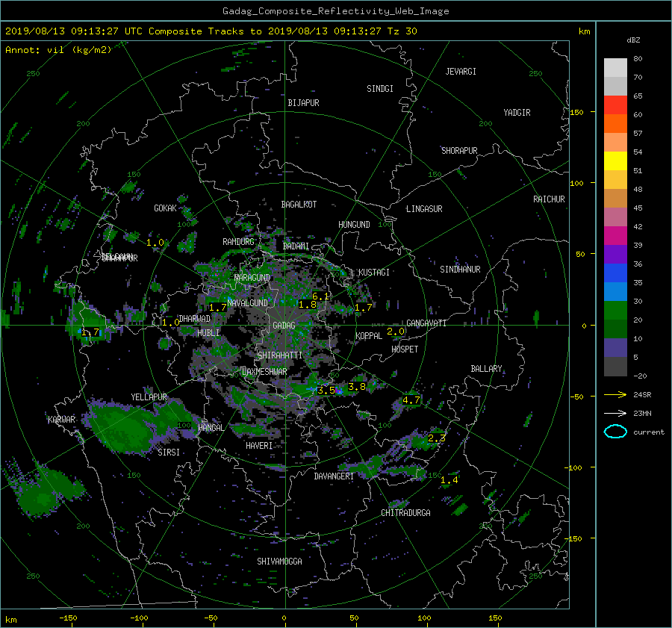Click the dBZ legend heading
This screenshot has height=628, width=672.
pyautogui.click(x=633, y=40)
